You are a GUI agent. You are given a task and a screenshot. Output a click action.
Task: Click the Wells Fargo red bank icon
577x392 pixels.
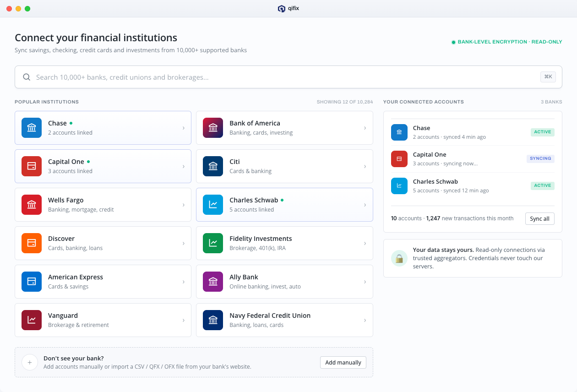click(x=32, y=205)
